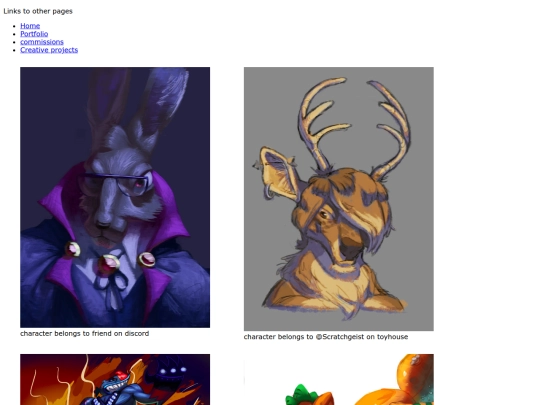Open the blue shark monster artwork
Screen dimensions: 540x405
115,380
